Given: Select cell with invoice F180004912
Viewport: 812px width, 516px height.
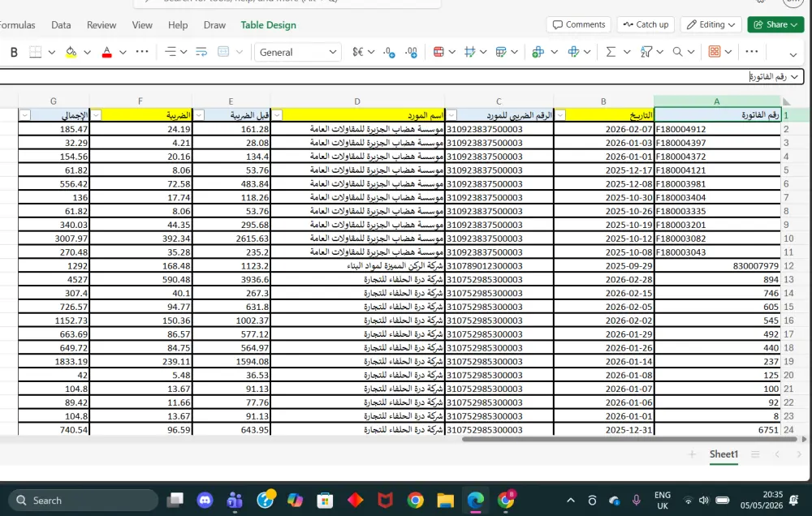Looking at the screenshot, I should click(x=717, y=129).
